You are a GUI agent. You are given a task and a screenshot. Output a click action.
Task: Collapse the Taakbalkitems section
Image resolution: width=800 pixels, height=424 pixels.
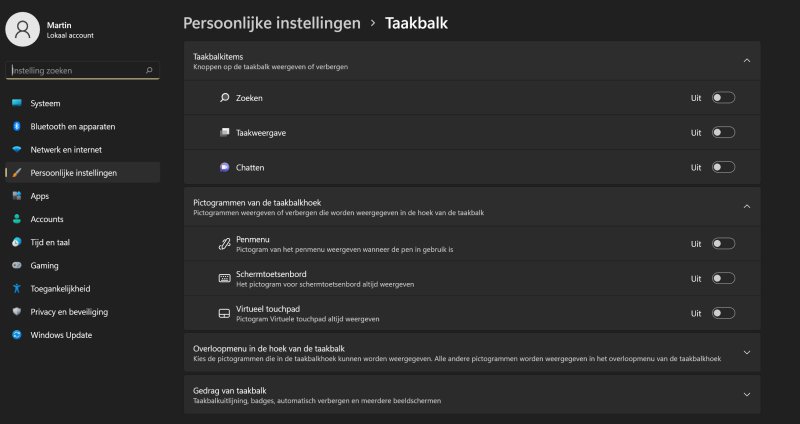[746, 61]
